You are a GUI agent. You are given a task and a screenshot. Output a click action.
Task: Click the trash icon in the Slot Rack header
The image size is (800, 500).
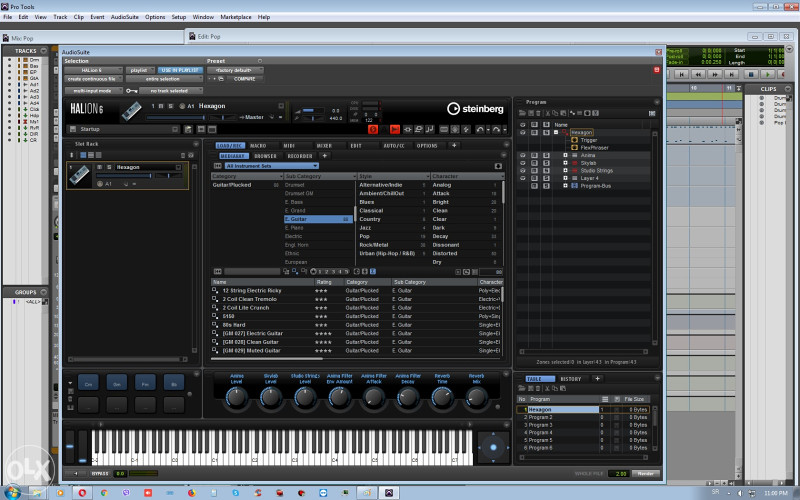183,155
